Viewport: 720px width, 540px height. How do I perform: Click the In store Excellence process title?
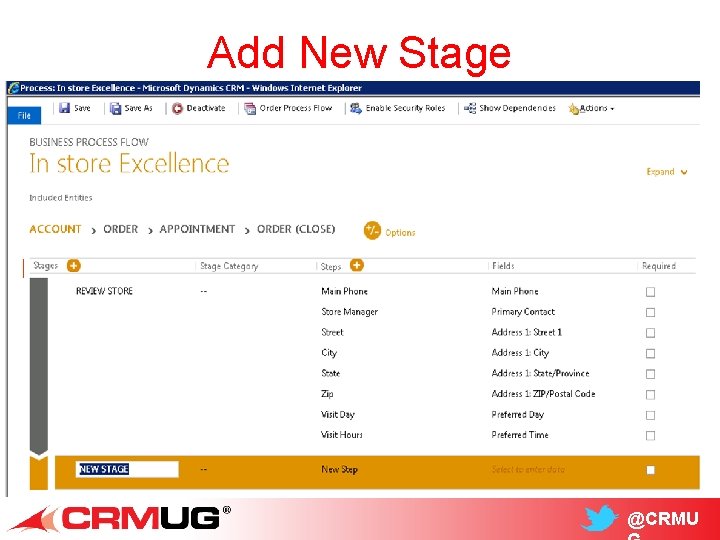pyautogui.click(x=129, y=163)
